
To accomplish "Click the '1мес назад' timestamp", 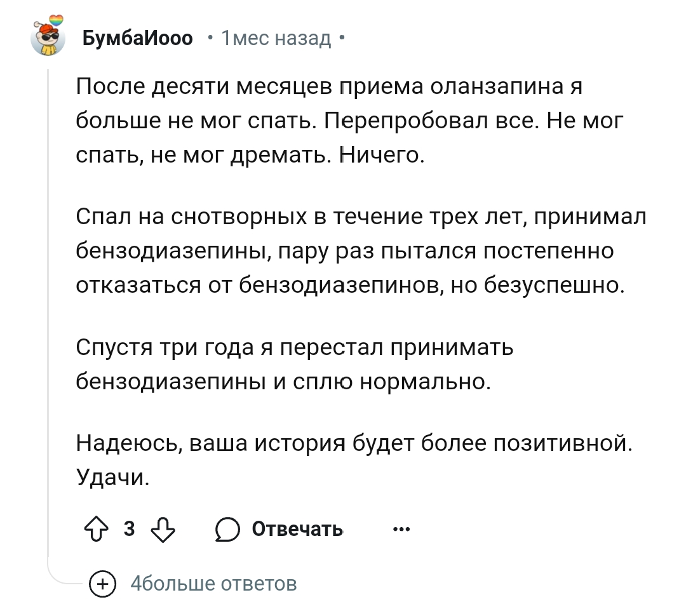I will (x=276, y=38).
